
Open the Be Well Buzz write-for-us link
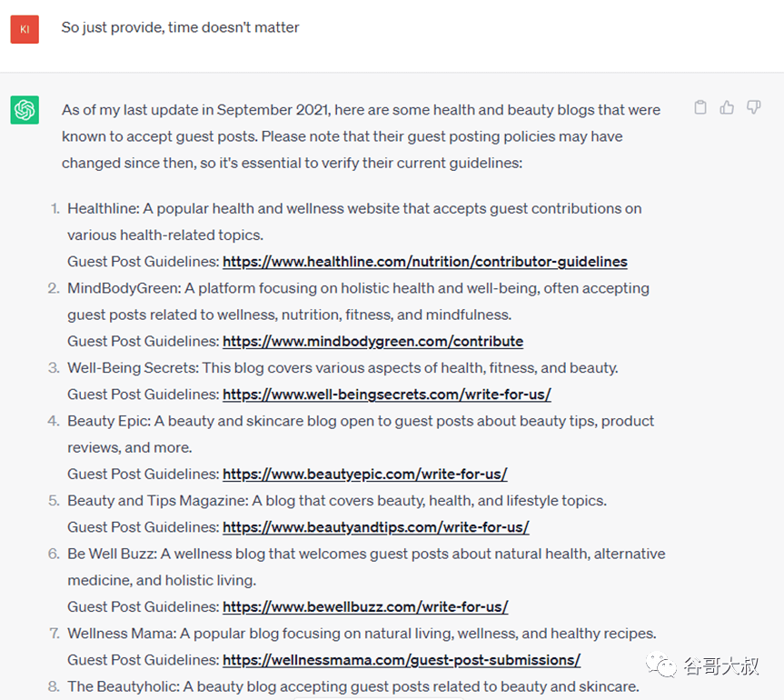365,607
